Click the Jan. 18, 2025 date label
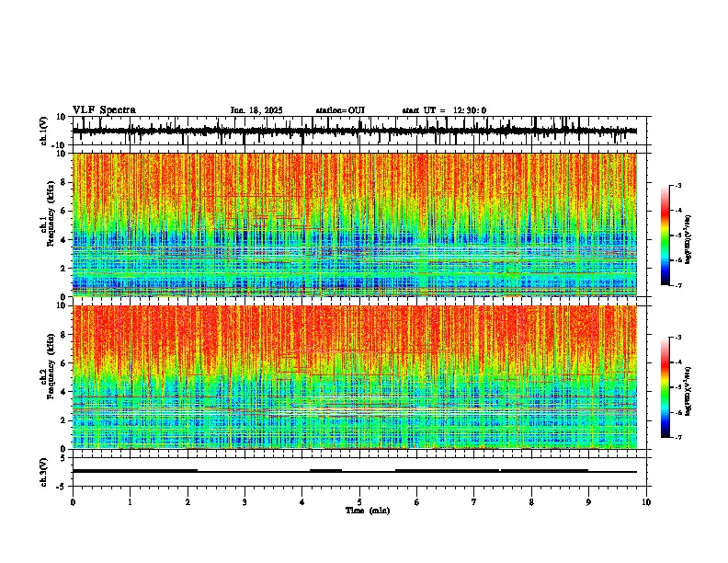The width and height of the screenshot is (728, 563). pos(256,110)
